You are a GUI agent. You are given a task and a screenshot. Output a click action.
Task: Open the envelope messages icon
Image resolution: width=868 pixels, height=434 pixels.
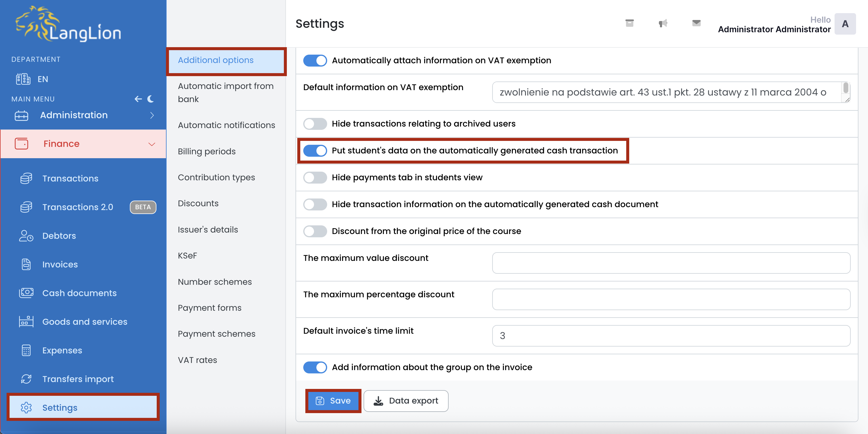(696, 23)
